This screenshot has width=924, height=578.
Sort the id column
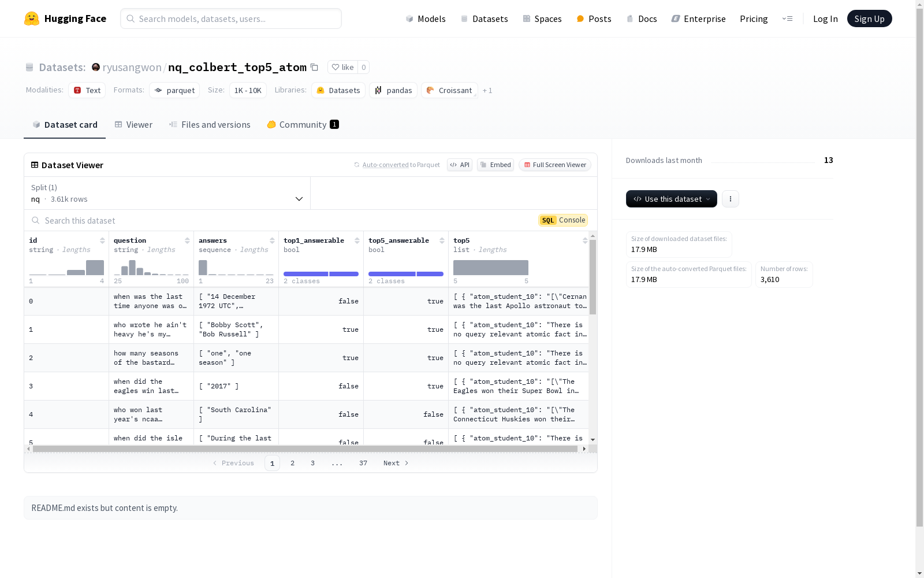[102, 240]
